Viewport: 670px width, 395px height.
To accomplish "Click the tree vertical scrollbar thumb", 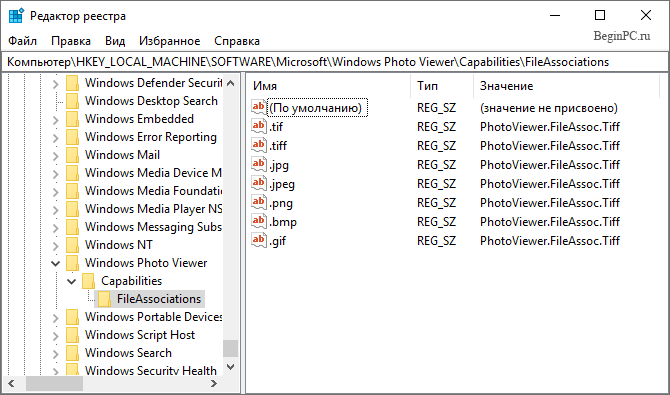I will coord(231,348).
